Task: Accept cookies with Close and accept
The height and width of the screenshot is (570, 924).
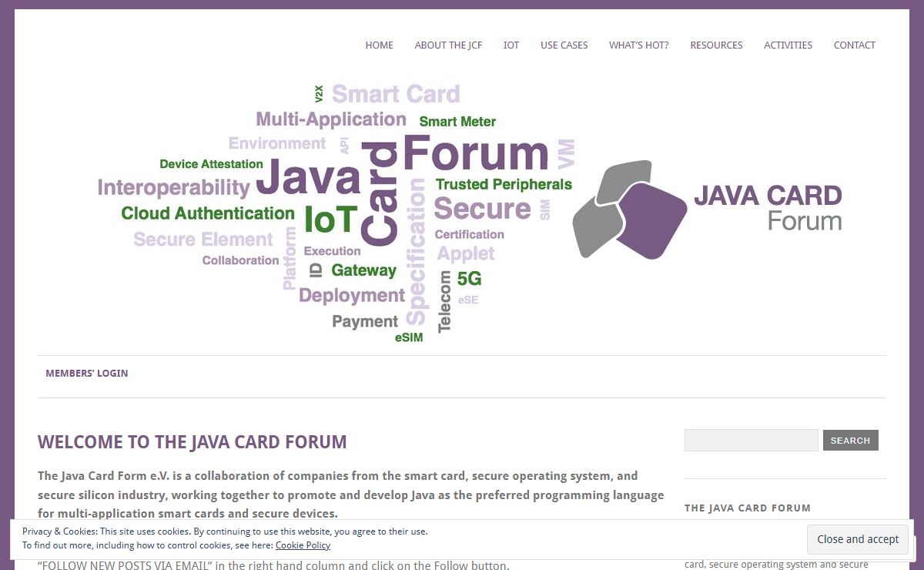Action: pyautogui.click(x=858, y=539)
